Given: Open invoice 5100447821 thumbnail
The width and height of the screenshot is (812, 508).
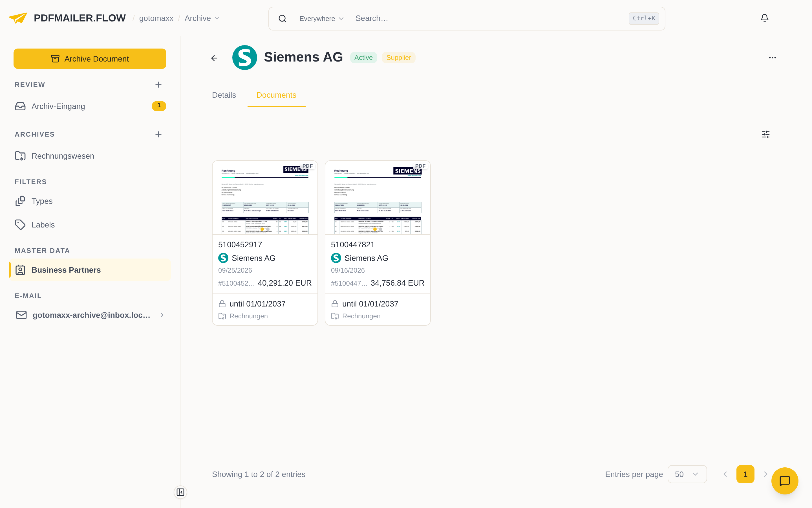Looking at the screenshot, I should pos(378,198).
